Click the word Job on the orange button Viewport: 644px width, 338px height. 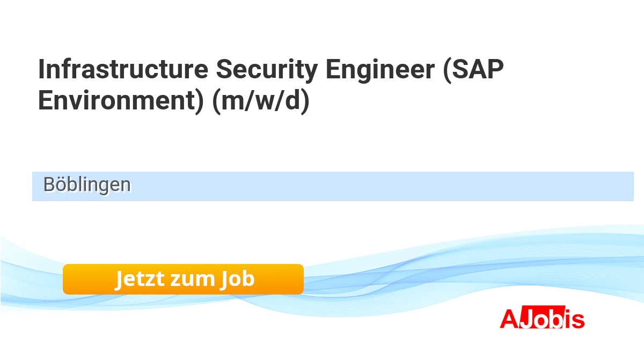point(237,279)
